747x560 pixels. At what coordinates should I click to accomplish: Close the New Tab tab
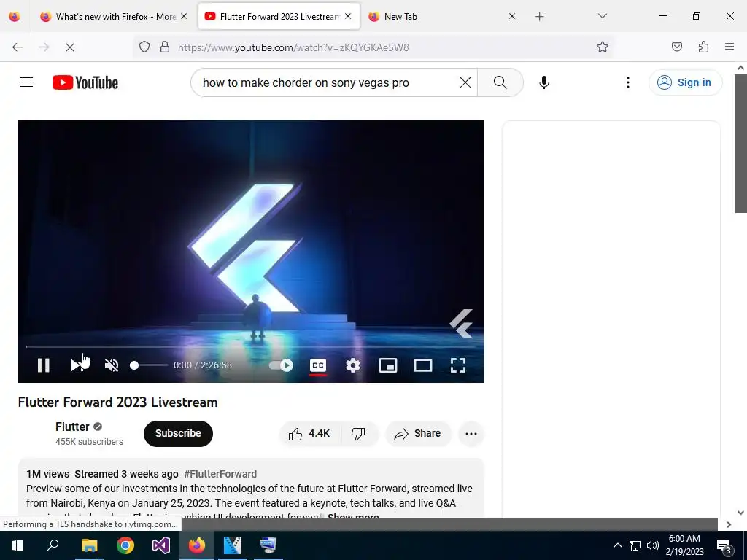click(x=512, y=16)
